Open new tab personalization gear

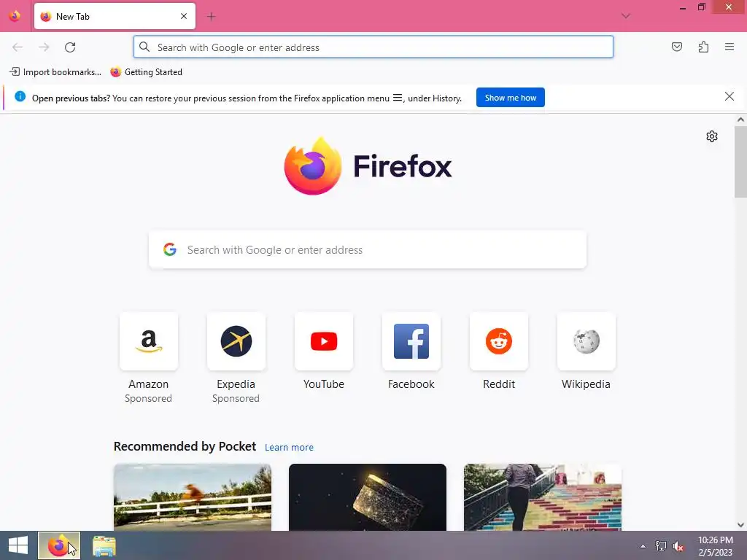pos(712,136)
